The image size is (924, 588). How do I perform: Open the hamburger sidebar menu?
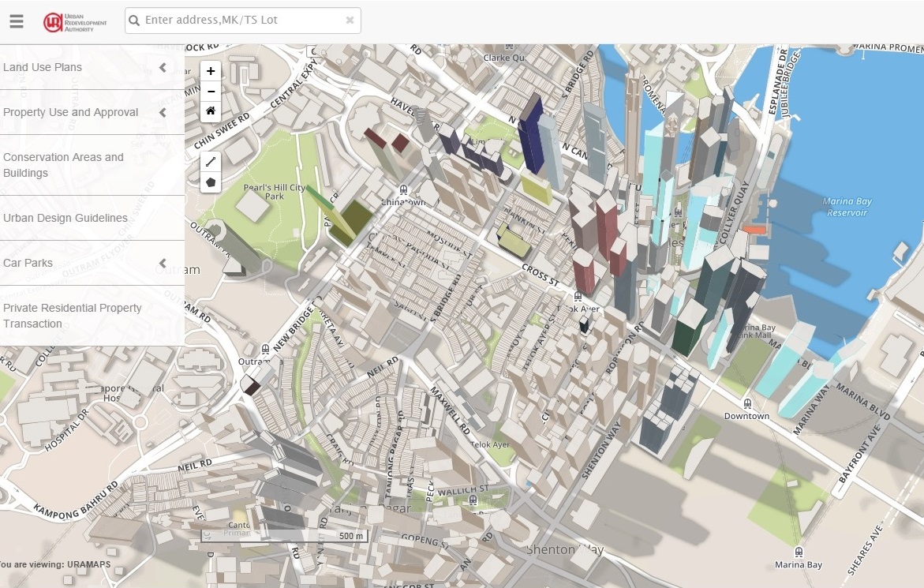(x=17, y=21)
